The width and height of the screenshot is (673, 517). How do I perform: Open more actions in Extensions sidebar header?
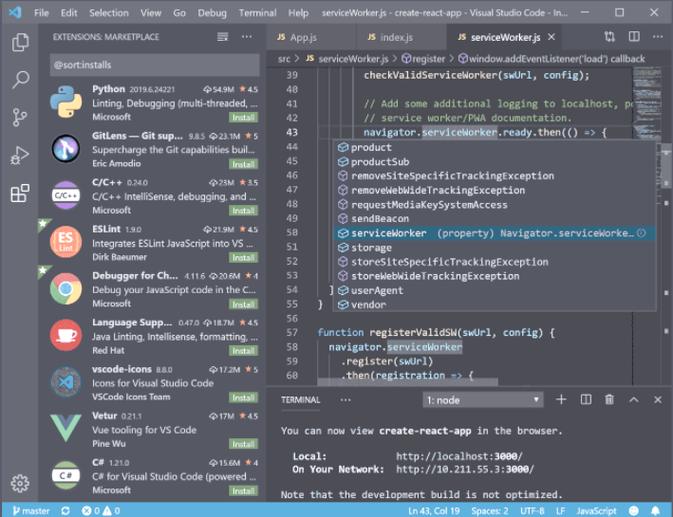click(x=246, y=37)
